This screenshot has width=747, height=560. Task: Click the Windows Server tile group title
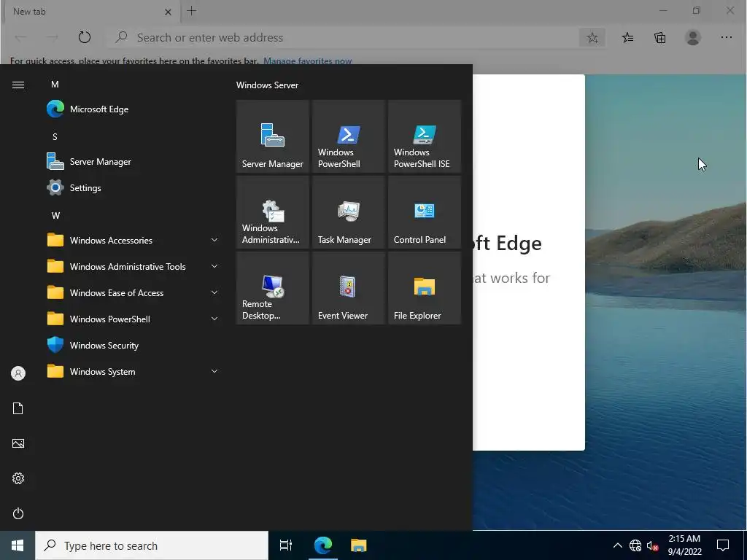click(267, 85)
